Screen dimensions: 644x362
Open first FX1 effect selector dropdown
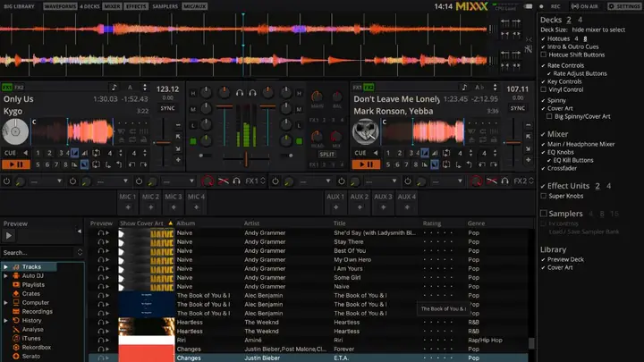tap(46, 181)
